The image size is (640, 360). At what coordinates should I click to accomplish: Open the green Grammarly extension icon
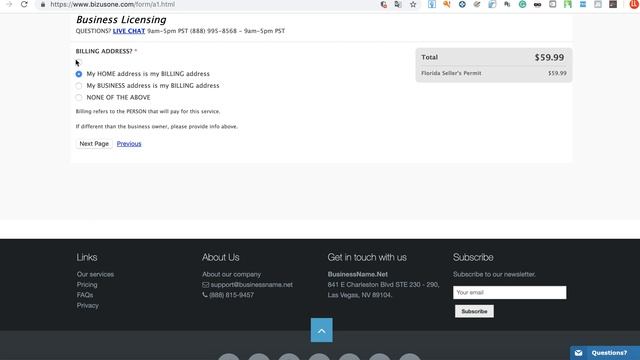coord(522,4)
